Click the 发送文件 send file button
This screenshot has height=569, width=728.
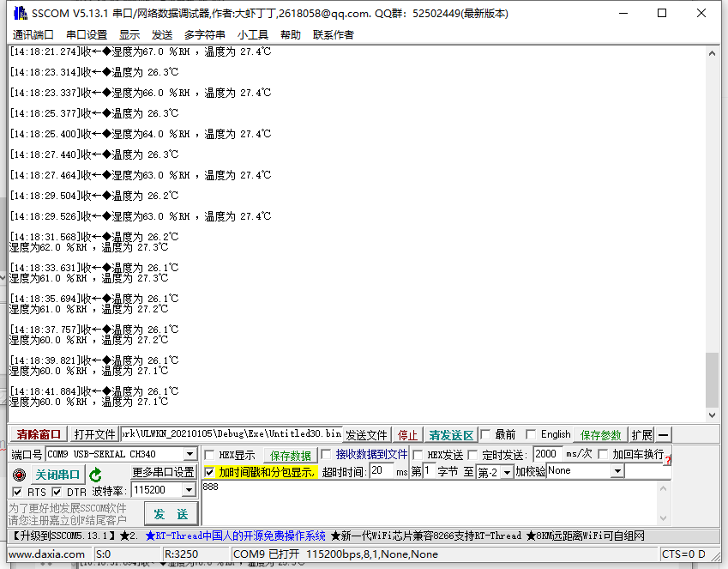pos(366,435)
